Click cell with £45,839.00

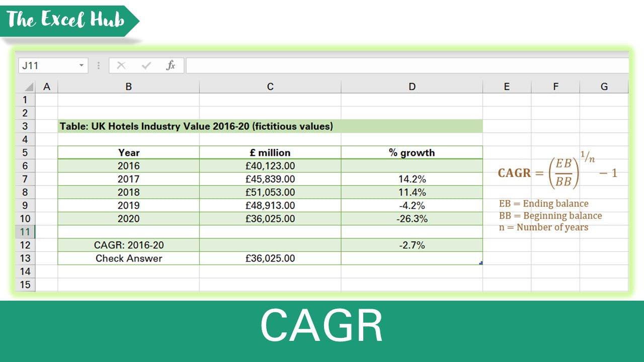pos(270,179)
